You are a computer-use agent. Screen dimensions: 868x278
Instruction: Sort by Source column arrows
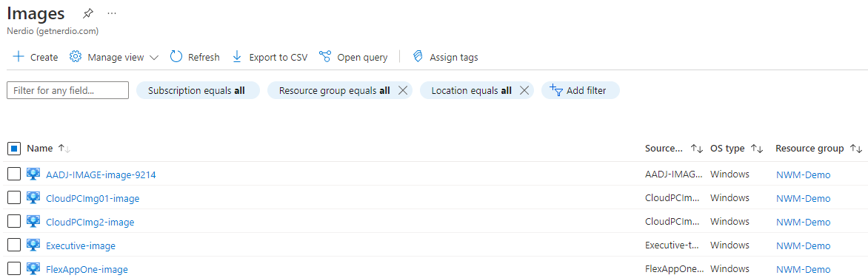pos(696,149)
